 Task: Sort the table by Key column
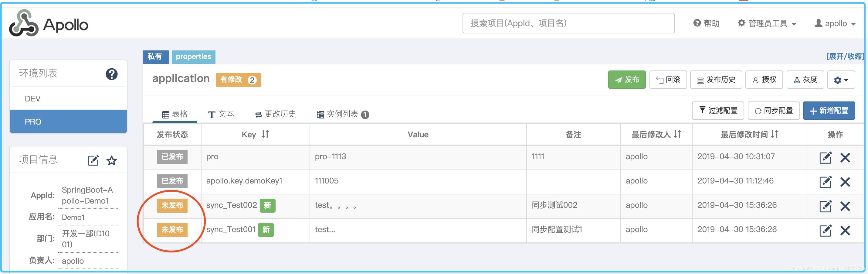pos(266,134)
